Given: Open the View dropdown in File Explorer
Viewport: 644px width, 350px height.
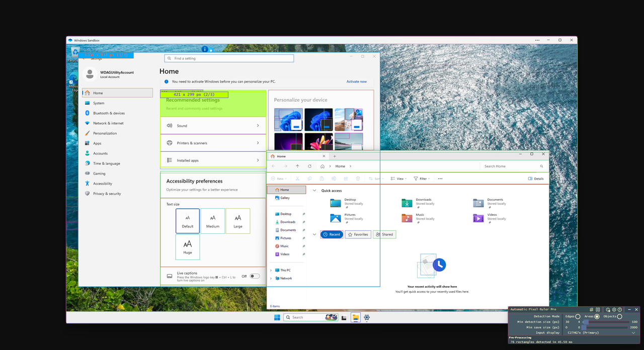Looking at the screenshot, I should point(398,179).
